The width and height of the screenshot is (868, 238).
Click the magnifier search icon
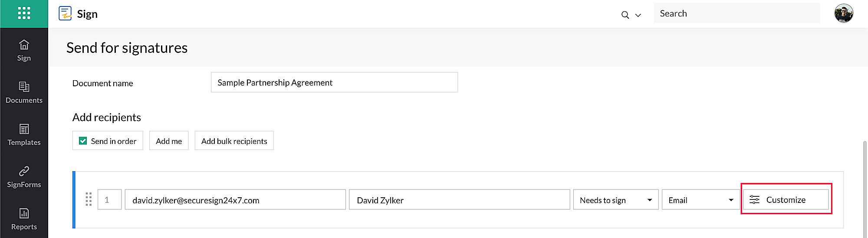(625, 15)
